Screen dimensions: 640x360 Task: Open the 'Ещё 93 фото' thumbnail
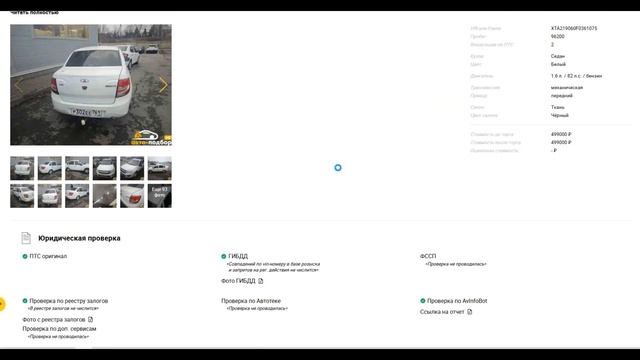[x=160, y=196]
